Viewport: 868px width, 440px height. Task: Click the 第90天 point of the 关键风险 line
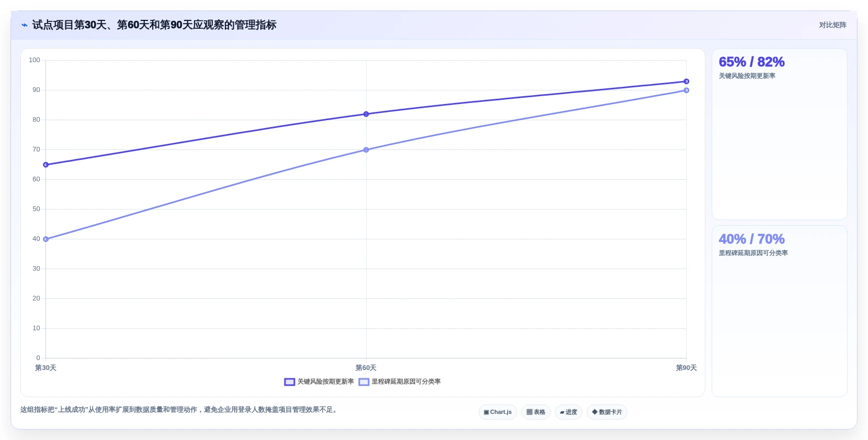pyautogui.click(x=687, y=82)
